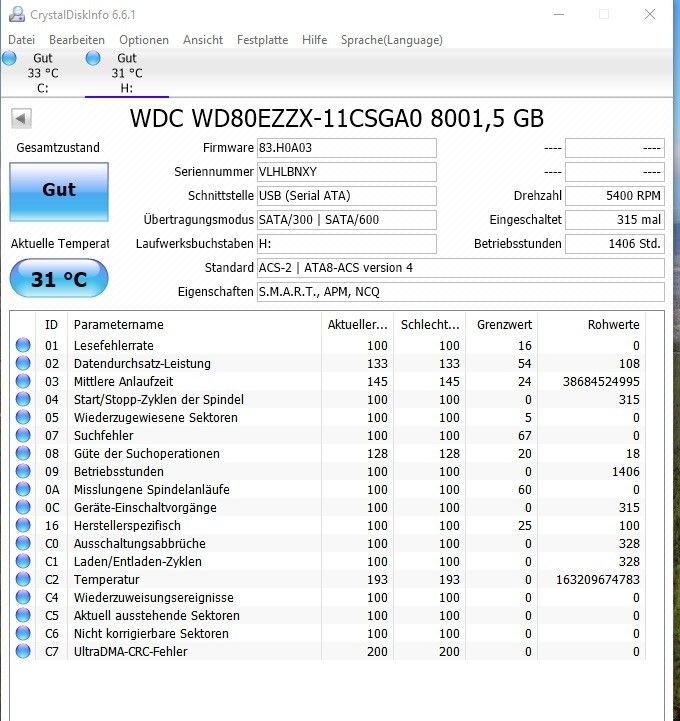Open the Bearbeiten menu

click(x=77, y=40)
